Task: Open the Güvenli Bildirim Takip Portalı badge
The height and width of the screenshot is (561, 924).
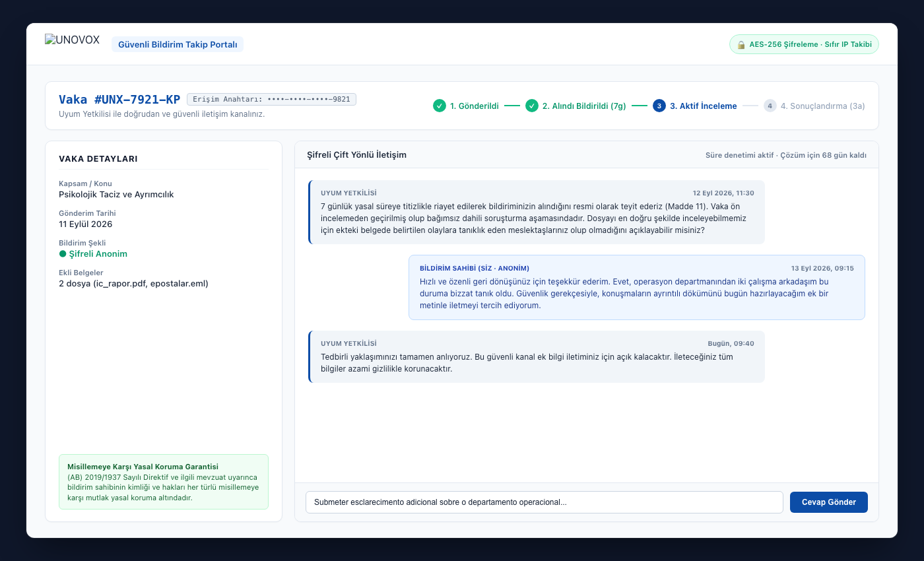Action: [178, 44]
